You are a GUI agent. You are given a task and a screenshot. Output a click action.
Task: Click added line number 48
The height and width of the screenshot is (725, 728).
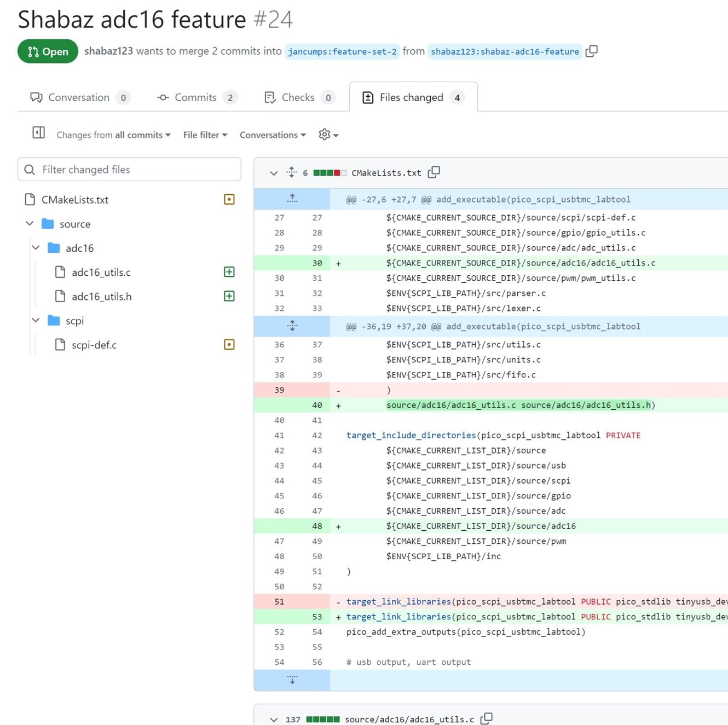(317, 526)
